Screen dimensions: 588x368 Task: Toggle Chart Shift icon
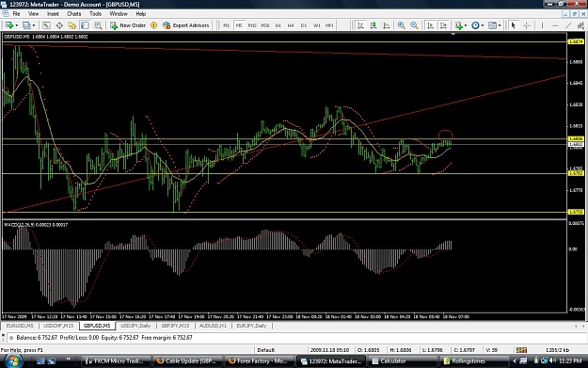tap(443, 25)
